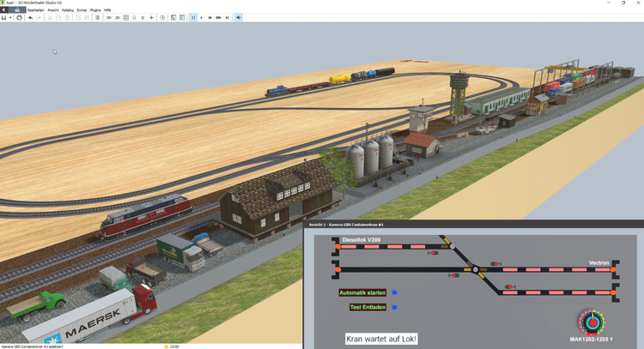Expand the Katalog menu

(x=68, y=9)
